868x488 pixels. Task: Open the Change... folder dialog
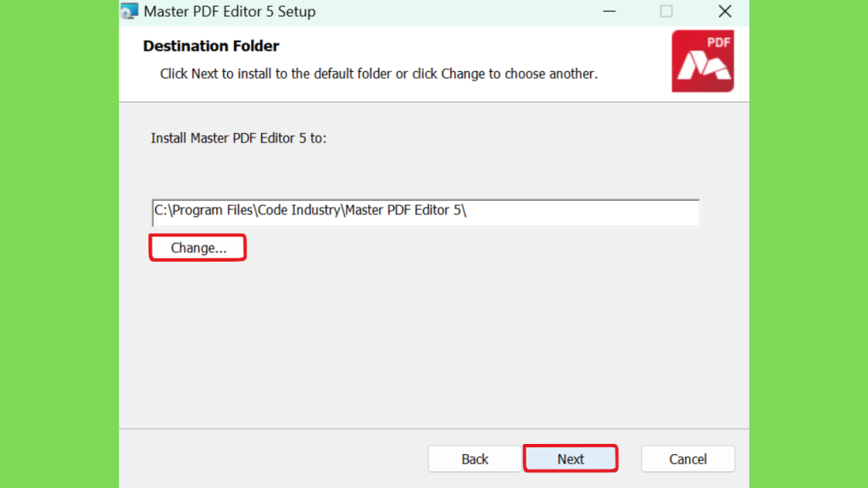point(198,247)
